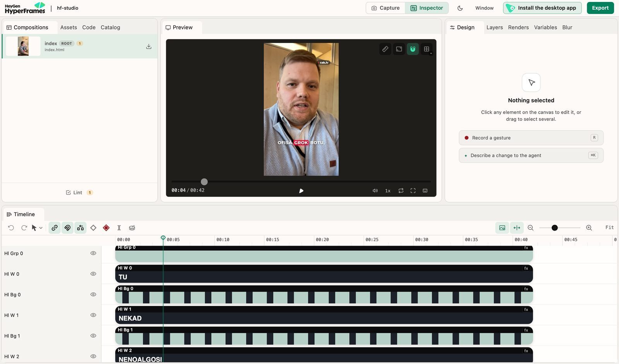Image resolution: width=619 pixels, height=364 pixels.
Task: Select the text cursor split tool
Action: [119, 228]
